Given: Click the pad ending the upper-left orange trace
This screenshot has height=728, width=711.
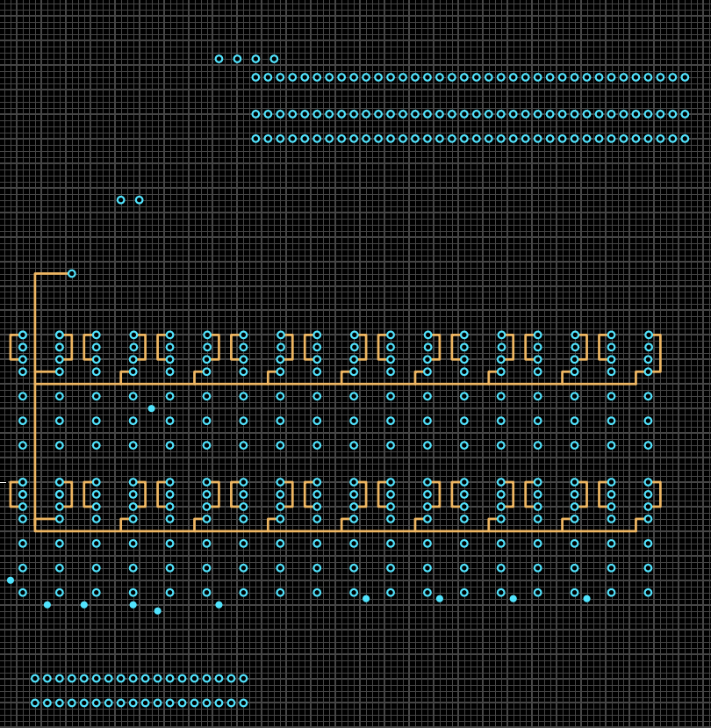Looking at the screenshot, I should tap(72, 273).
